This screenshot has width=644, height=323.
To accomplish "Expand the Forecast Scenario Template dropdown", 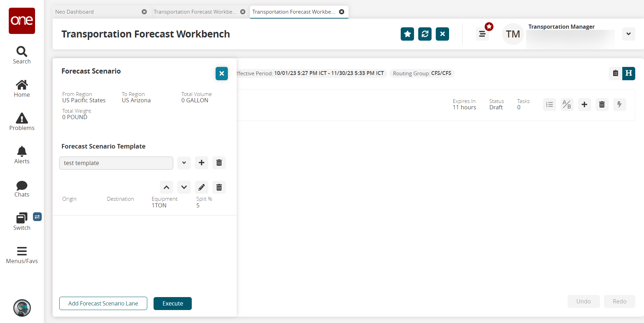I will point(184,163).
